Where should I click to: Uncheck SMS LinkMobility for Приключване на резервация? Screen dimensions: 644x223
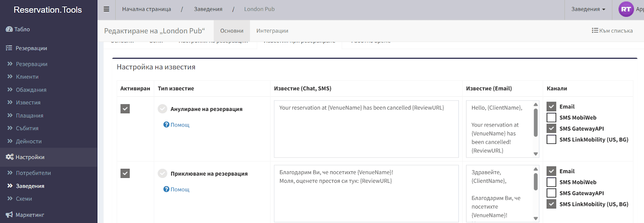[x=551, y=204]
